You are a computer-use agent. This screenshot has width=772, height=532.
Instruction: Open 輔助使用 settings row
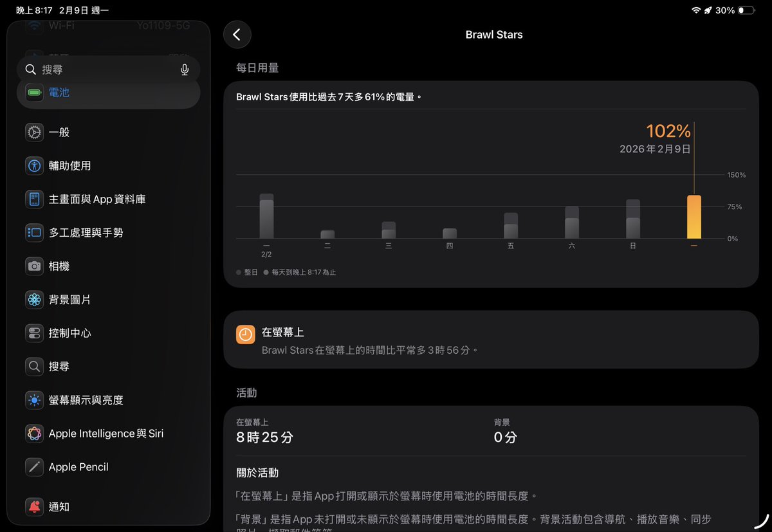108,166
